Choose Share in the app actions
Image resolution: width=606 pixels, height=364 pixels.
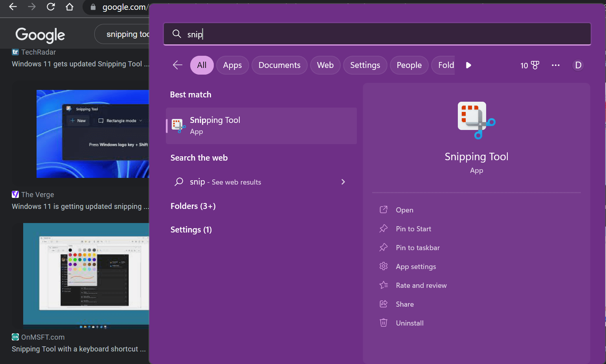(405, 304)
